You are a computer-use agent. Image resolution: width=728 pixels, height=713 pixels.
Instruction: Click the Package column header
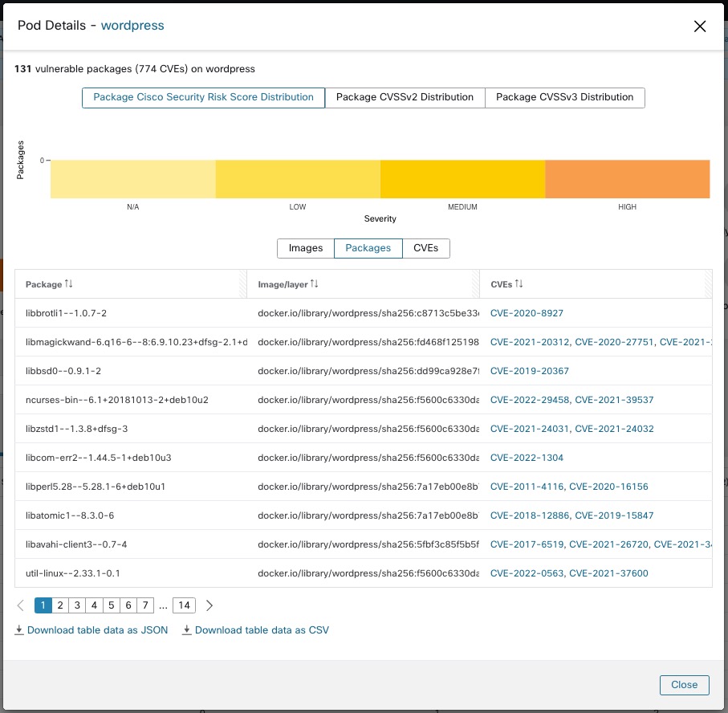[131, 283]
